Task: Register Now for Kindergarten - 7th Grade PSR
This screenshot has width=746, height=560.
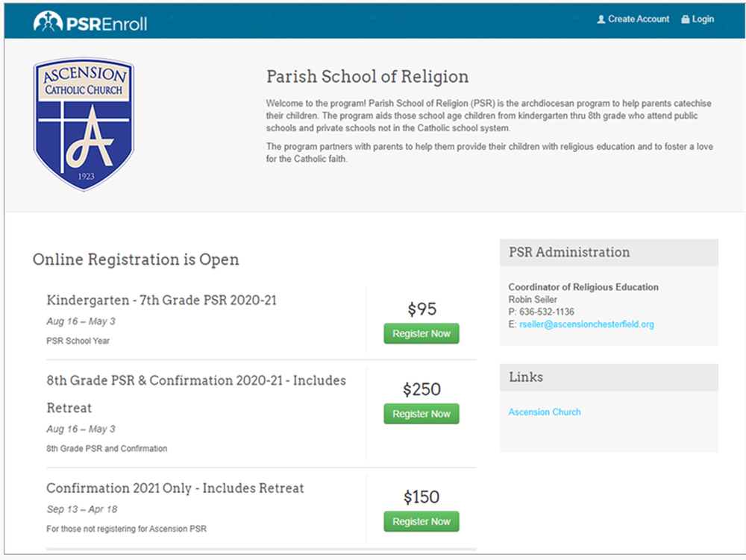Action: [x=421, y=333]
